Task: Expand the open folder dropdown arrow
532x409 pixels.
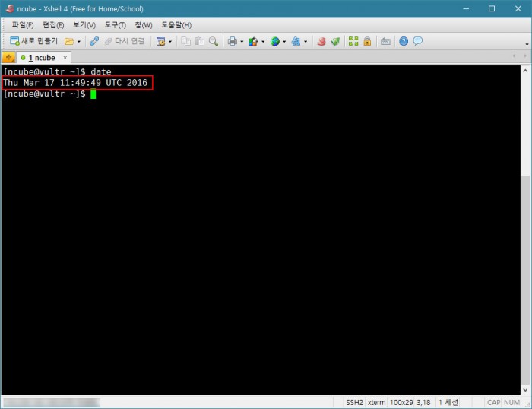Action: point(79,42)
